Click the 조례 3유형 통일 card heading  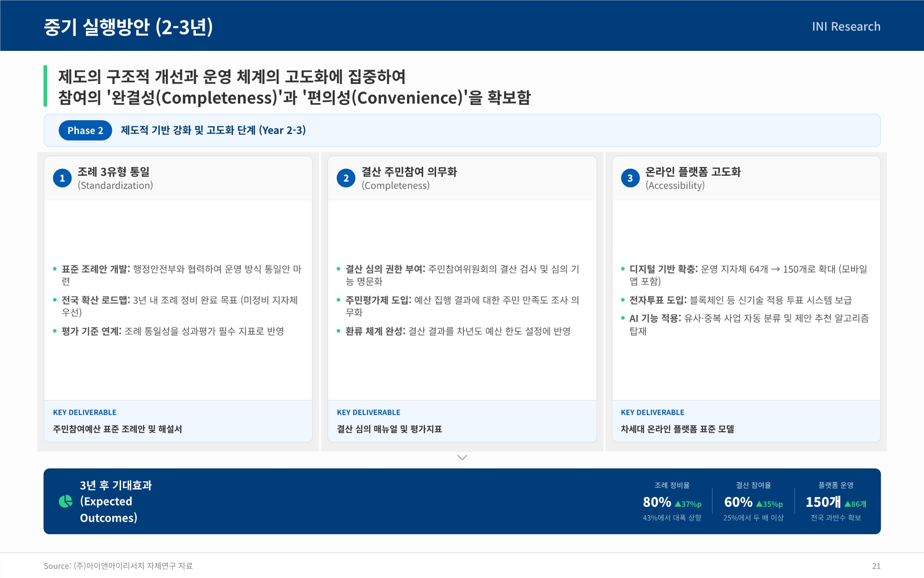click(x=114, y=172)
